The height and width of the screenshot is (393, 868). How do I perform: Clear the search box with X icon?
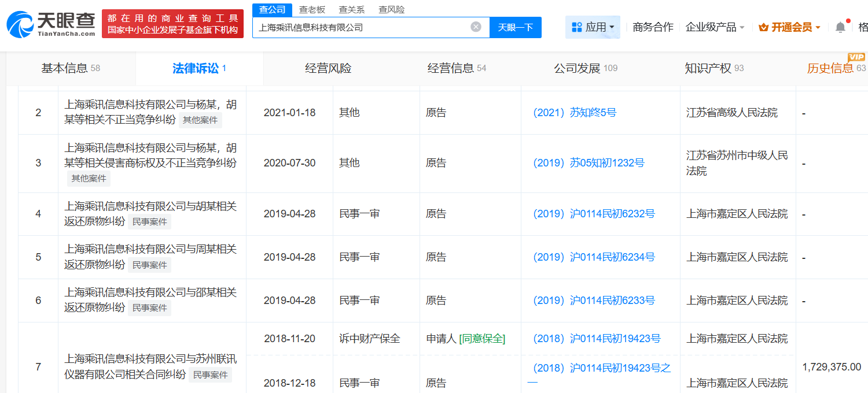[476, 27]
